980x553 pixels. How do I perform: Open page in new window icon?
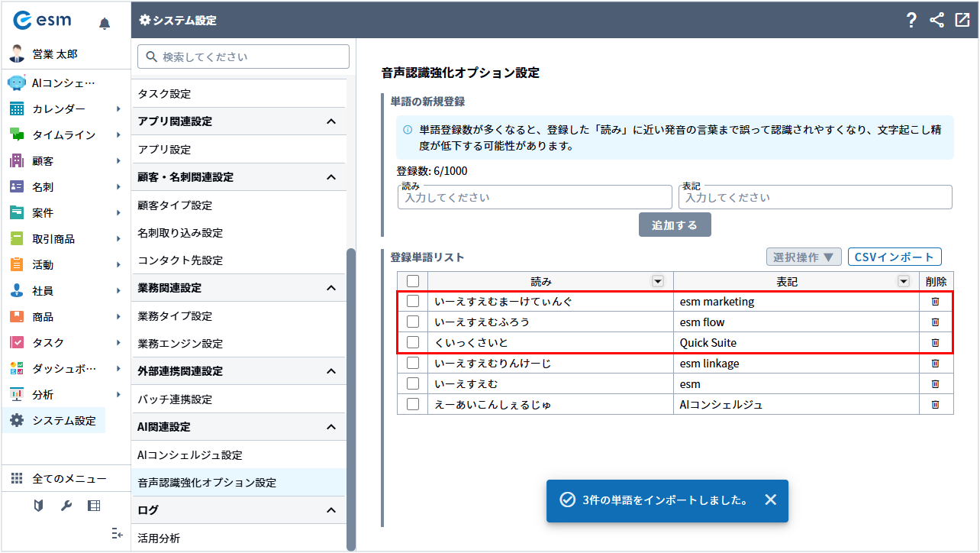point(962,21)
